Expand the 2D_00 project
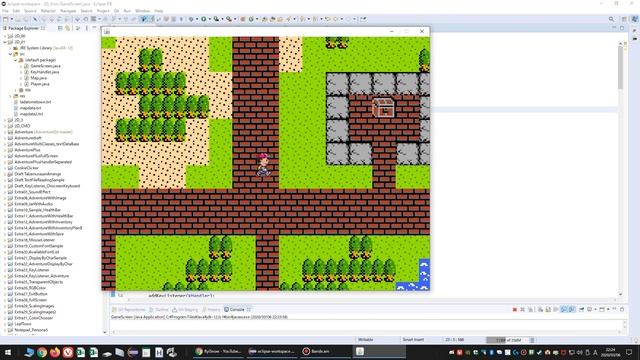This screenshot has height=360, width=640. click(x=5, y=36)
